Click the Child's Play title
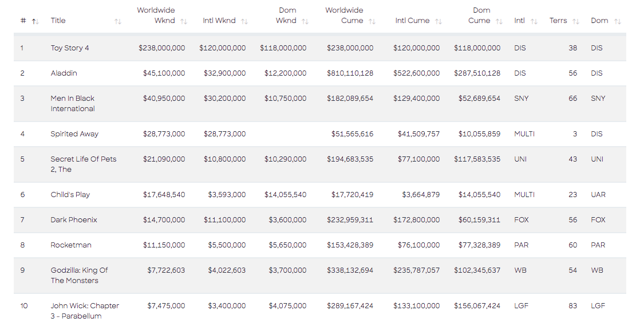Screen dimensions: 644x322 [70, 194]
